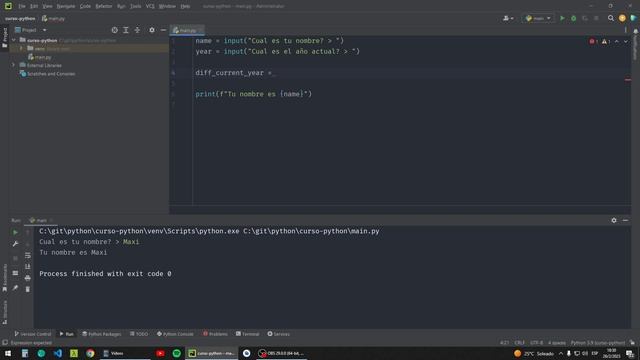Clear all Run console output trash icon
This screenshot has width=640, height=360.
pyautogui.click(x=28, y=289)
